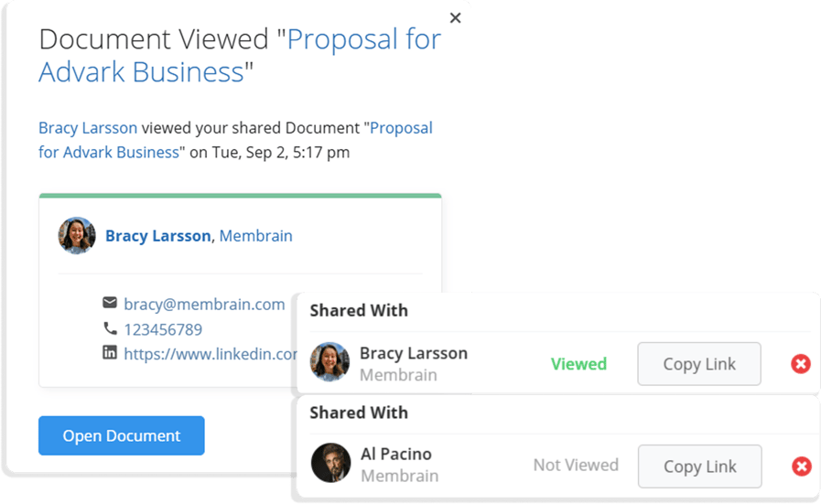Remove Bracy Larsson from sharing
821x504 pixels.
[801, 364]
